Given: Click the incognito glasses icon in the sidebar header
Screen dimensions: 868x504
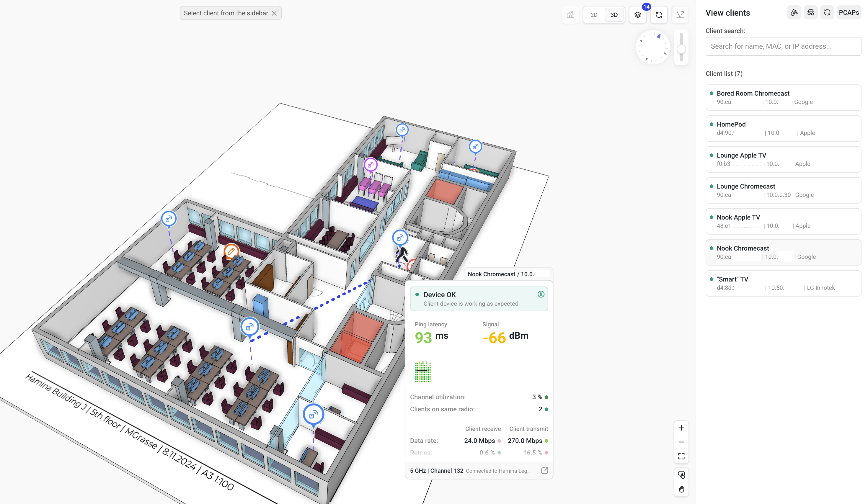Looking at the screenshot, I should coord(810,13).
